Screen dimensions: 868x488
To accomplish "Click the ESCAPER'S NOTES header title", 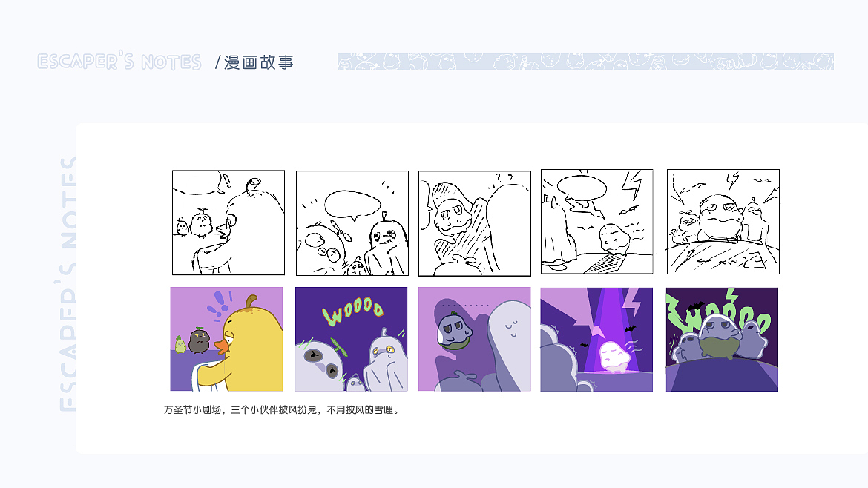I will (x=119, y=62).
